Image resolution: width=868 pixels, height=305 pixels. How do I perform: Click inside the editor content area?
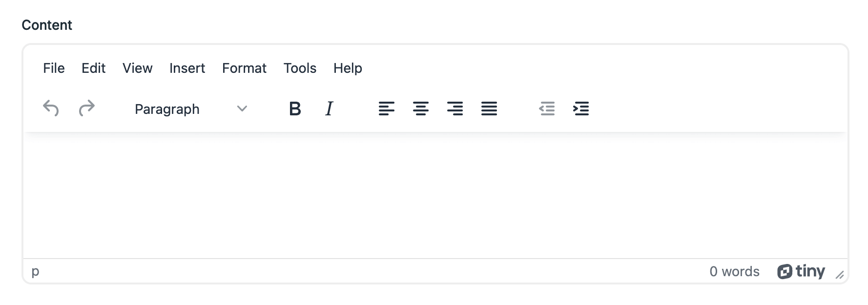435,196
